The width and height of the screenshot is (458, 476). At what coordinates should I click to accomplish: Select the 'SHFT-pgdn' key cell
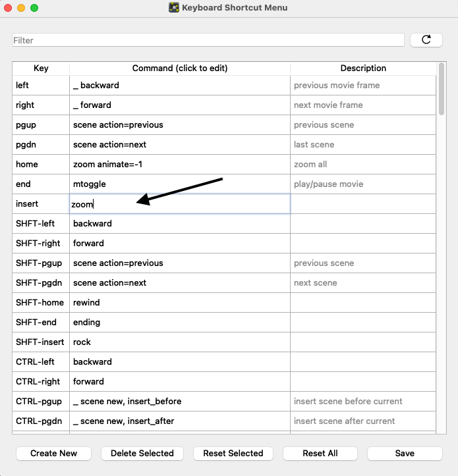pyautogui.click(x=41, y=282)
